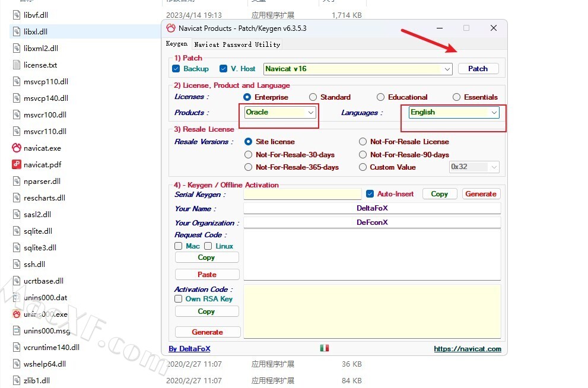Open the Products dropdown showing Oracle
The image size is (588, 388).
click(279, 113)
